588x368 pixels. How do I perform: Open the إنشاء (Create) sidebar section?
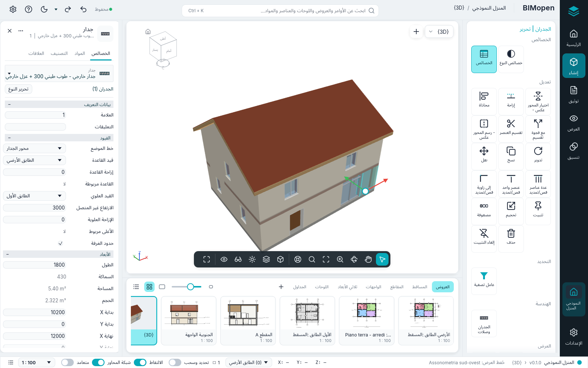[574, 66]
